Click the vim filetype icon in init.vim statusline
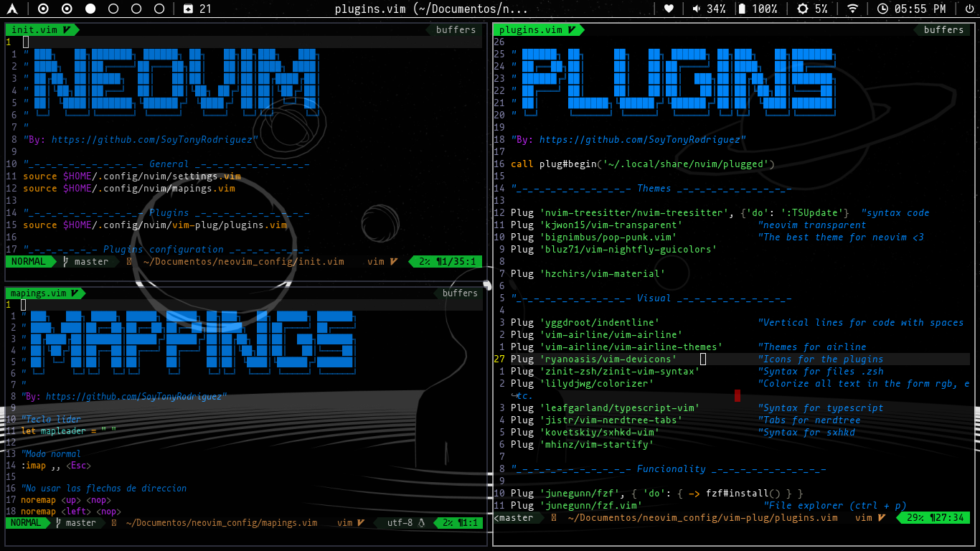 (x=394, y=262)
